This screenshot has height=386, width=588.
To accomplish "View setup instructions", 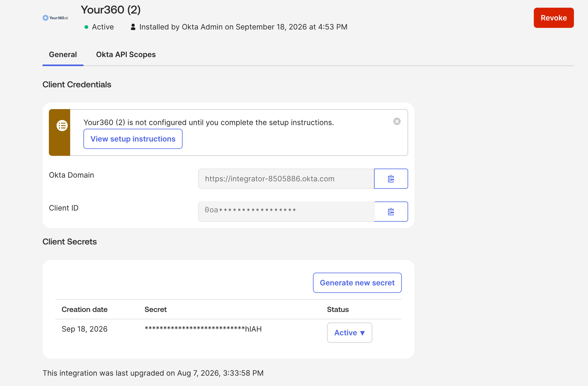I will [133, 139].
